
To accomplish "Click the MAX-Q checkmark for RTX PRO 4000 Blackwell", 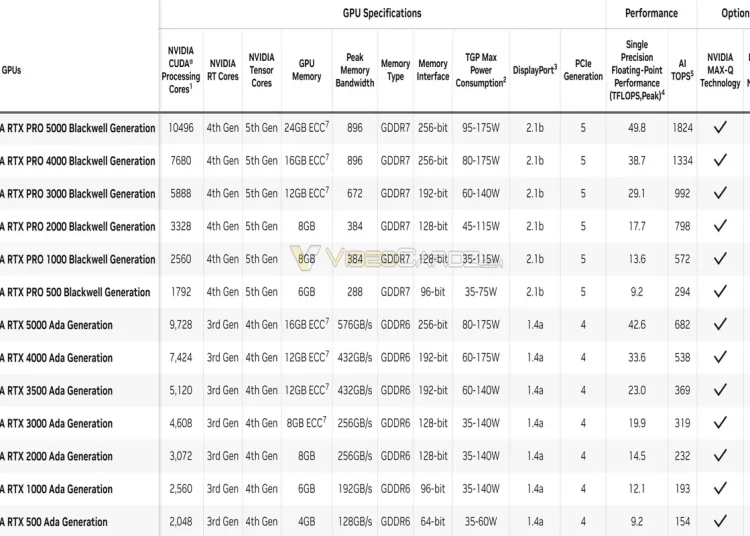I will (720, 160).
